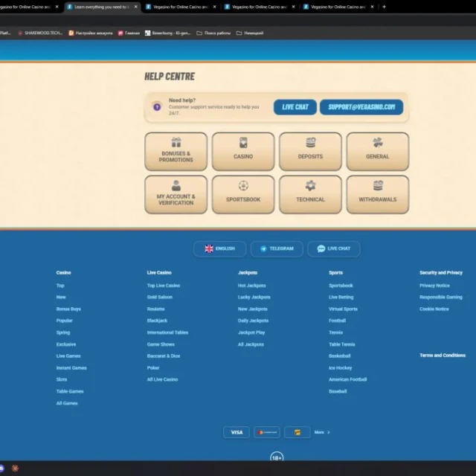Start Live Chat from the Need help box
Image resolution: width=476 pixels, height=476 pixels.
295,107
